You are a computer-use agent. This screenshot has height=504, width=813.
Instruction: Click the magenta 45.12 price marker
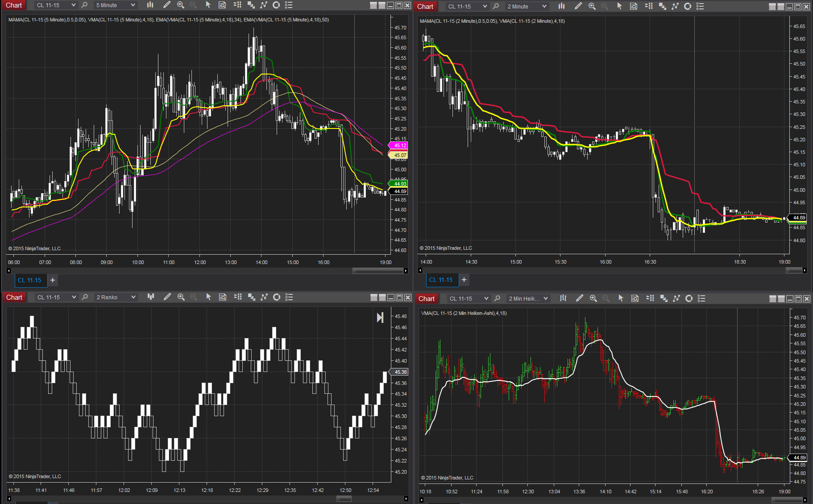click(x=398, y=145)
